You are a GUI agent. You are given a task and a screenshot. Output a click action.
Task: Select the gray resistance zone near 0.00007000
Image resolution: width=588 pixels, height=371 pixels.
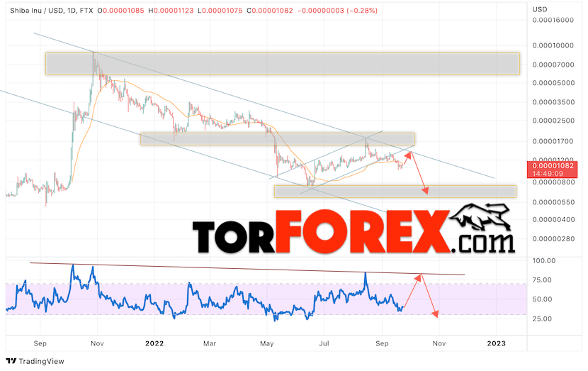(x=283, y=64)
